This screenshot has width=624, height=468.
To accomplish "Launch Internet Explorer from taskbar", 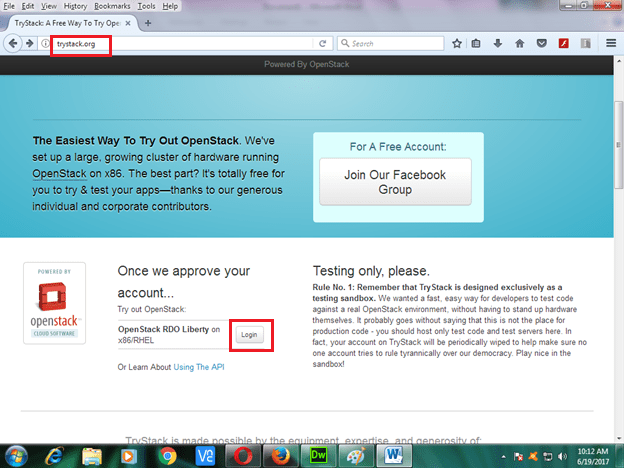I will tap(54, 456).
